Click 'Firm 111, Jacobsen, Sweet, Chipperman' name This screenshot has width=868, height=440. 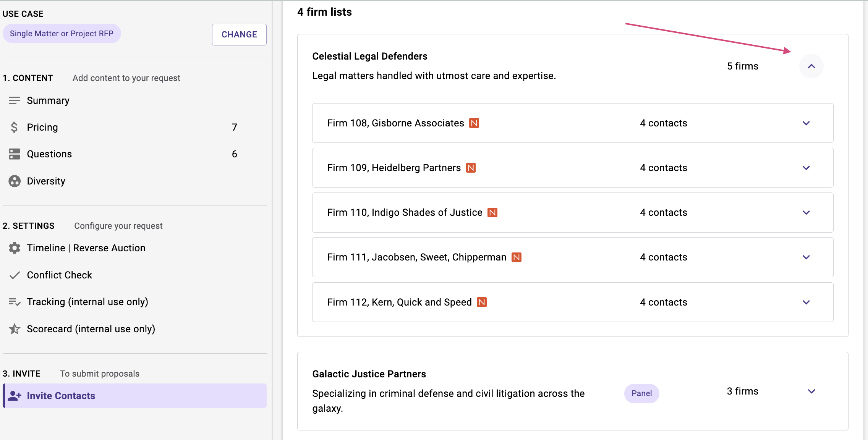[416, 257]
